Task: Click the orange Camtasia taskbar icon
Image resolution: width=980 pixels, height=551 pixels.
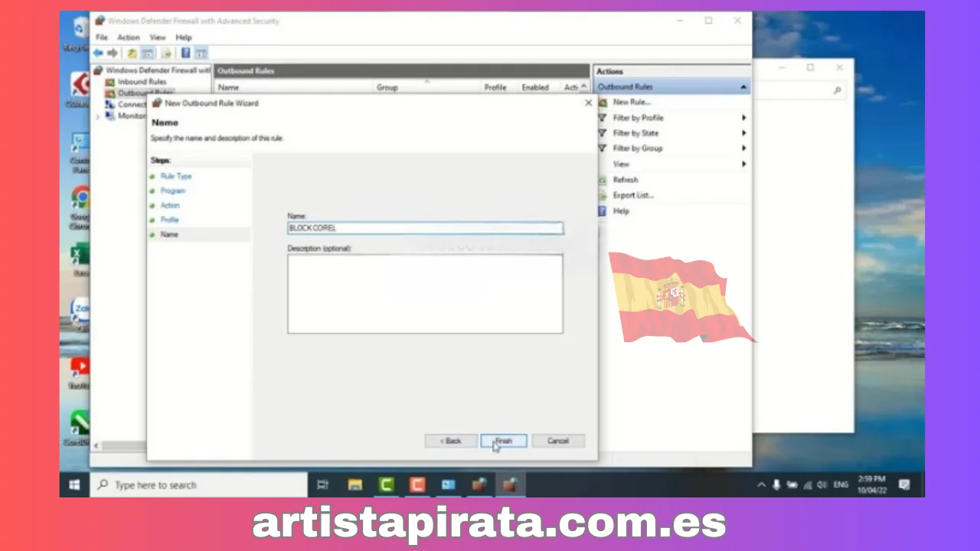Action: pos(417,484)
